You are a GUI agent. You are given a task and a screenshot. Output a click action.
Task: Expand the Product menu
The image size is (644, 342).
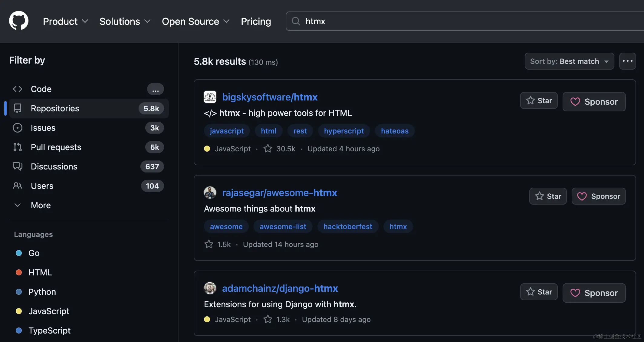click(65, 21)
